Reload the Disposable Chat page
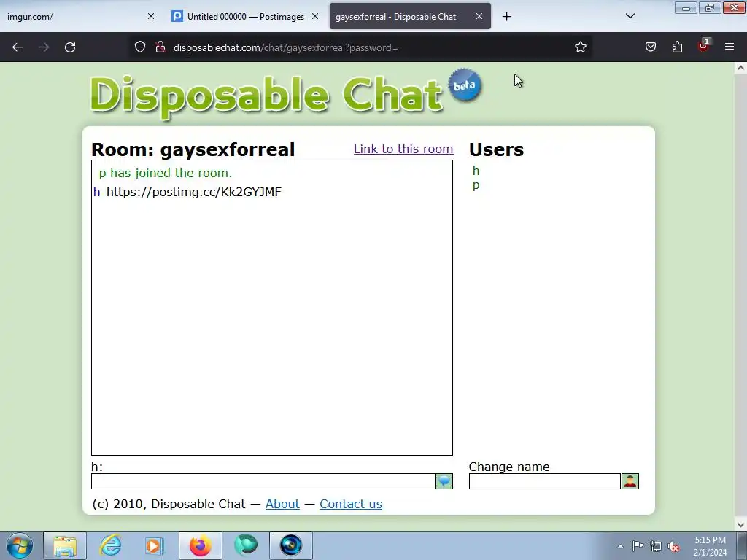This screenshot has width=747, height=560. (x=70, y=47)
